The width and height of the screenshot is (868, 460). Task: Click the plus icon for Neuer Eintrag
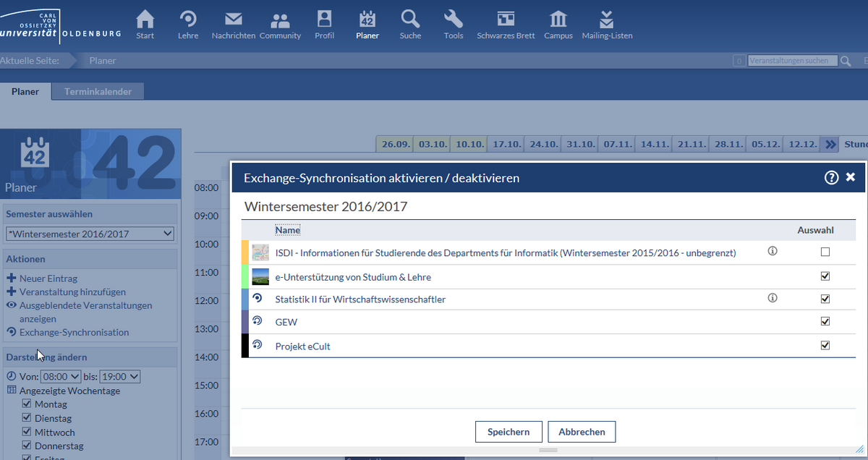coord(11,278)
